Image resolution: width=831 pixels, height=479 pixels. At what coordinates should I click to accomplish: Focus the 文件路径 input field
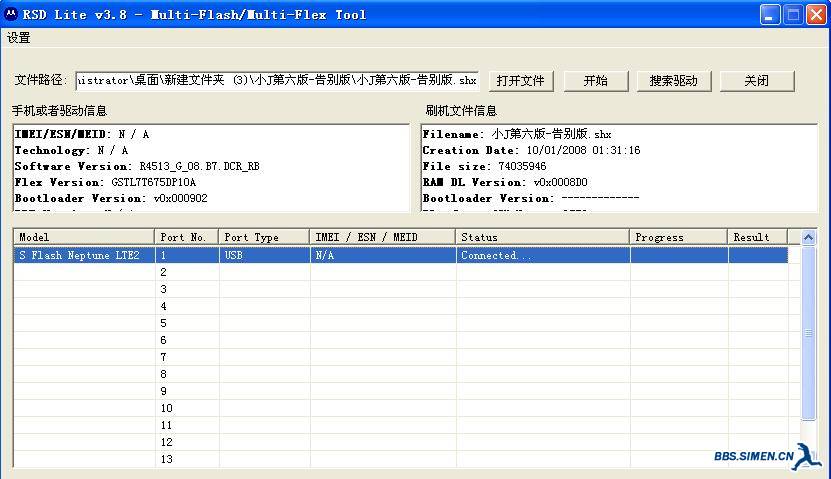coord(277,80)
